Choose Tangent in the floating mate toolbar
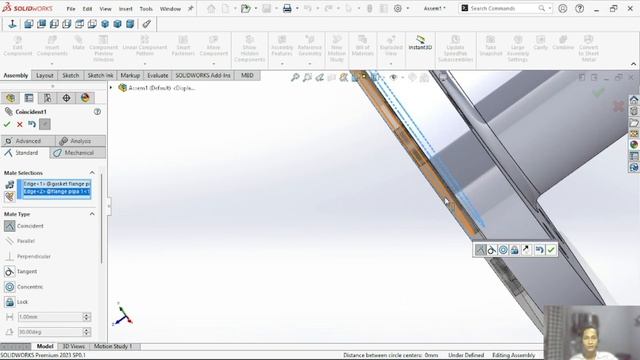The image size is (640, 360). pyautogui.click(x=492, y=250)
